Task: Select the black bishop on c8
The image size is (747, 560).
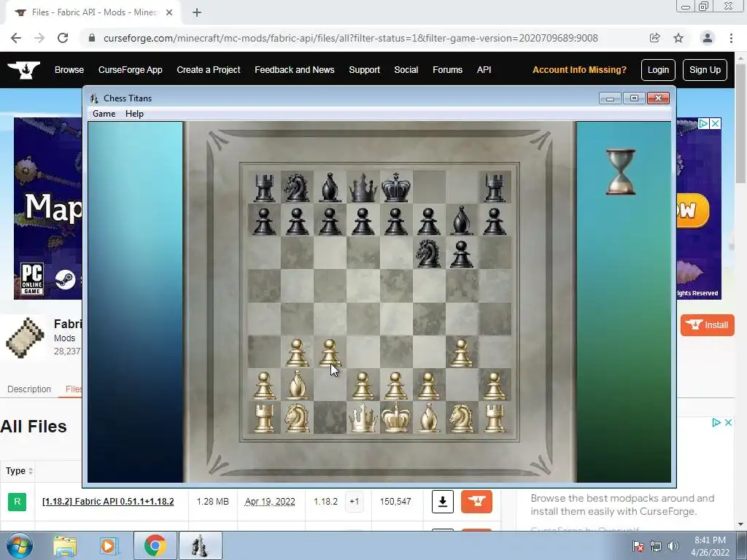Action: (330, 187)
